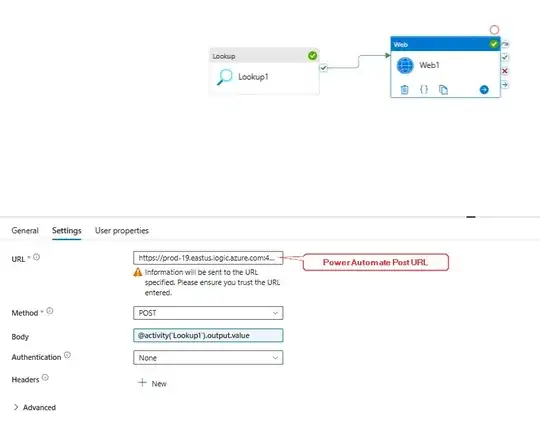
Task: Click the Web activity header bar
Action: [x=445, y=44]
